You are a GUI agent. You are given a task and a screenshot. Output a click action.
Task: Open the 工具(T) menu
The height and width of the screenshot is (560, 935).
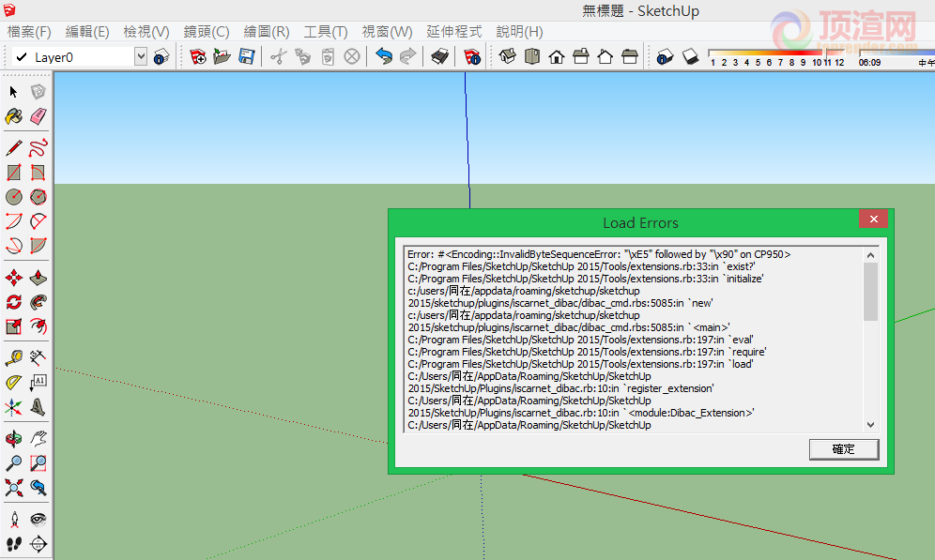coord(326,32)
